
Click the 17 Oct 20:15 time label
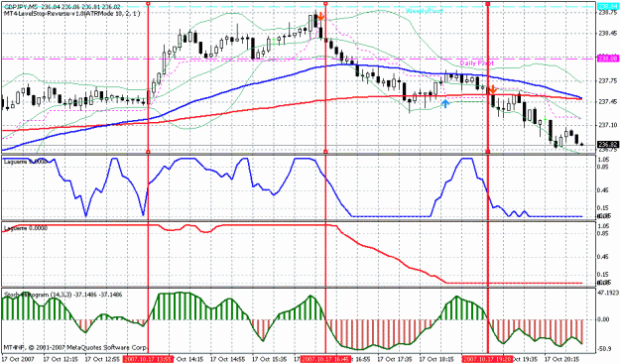click(561, 359)
